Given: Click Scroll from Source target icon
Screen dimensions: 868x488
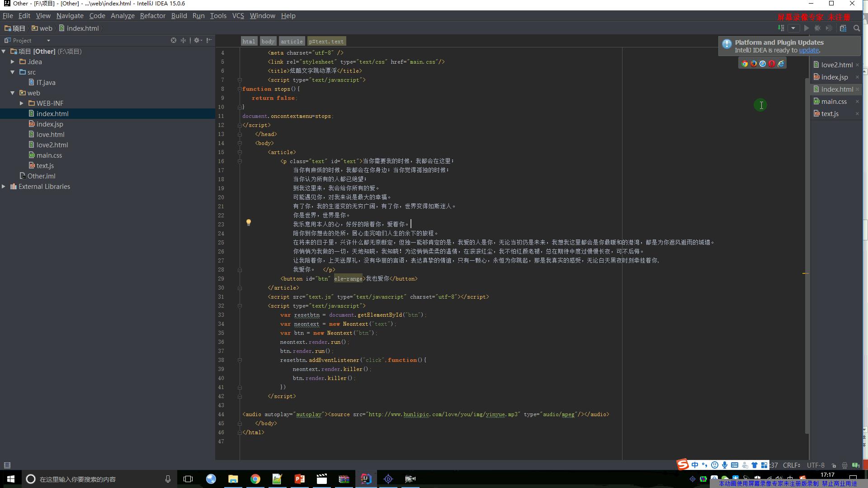Looking at the screenshot, I should pos(174,40).
